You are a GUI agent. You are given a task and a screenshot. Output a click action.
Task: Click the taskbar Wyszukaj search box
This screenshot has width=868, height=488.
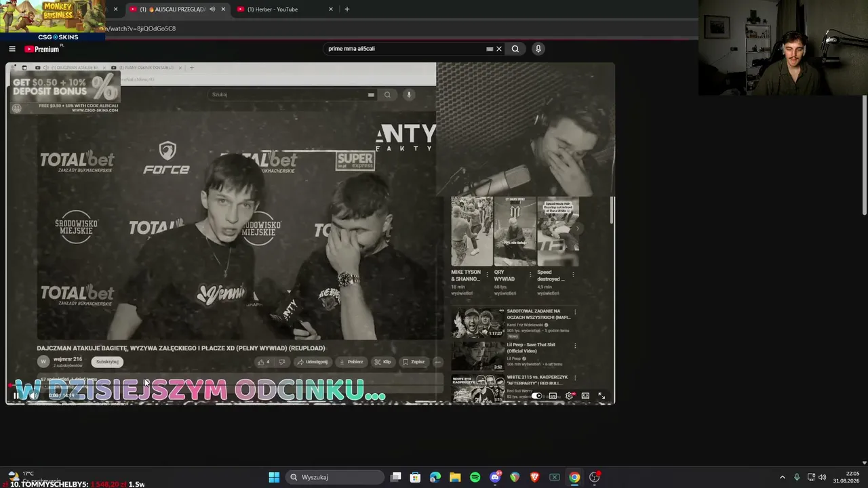(334, 477)
